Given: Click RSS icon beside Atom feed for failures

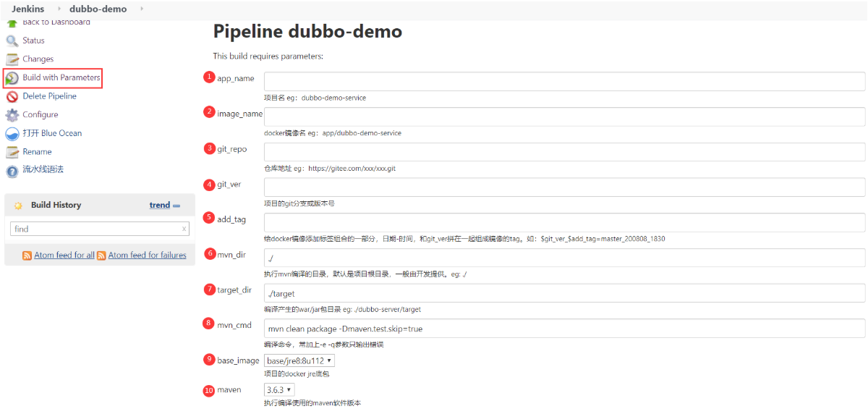Looking at the screenshot, I should click(101, 255).
